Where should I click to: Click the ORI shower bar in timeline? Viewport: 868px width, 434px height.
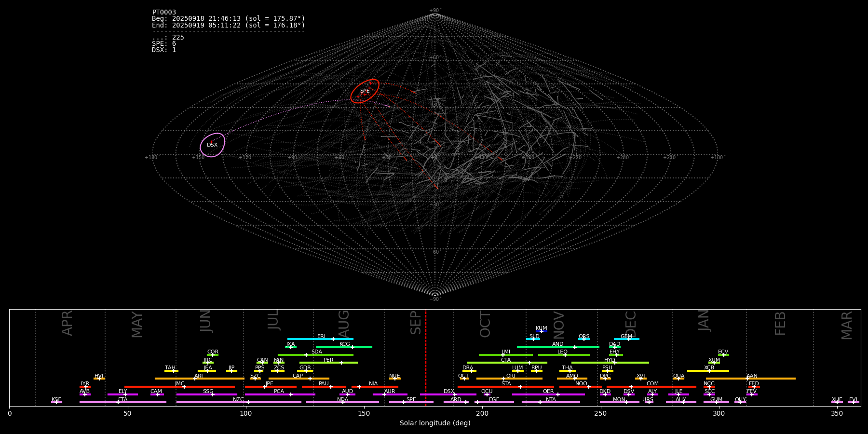(509, 379)
